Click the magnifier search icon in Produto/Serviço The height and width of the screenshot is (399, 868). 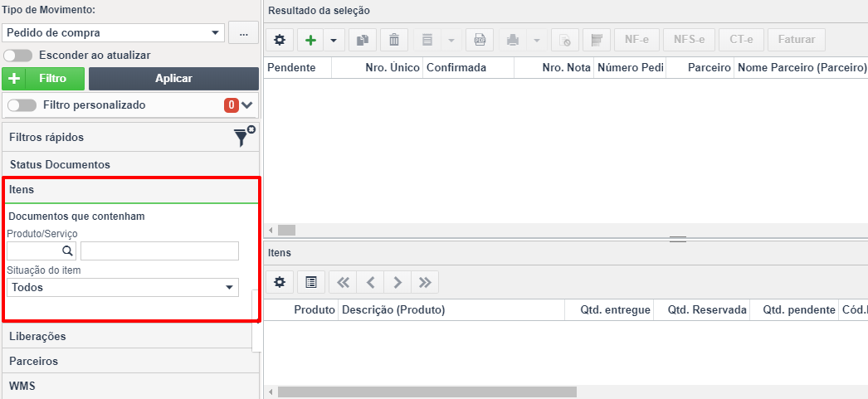pos(67,251)
